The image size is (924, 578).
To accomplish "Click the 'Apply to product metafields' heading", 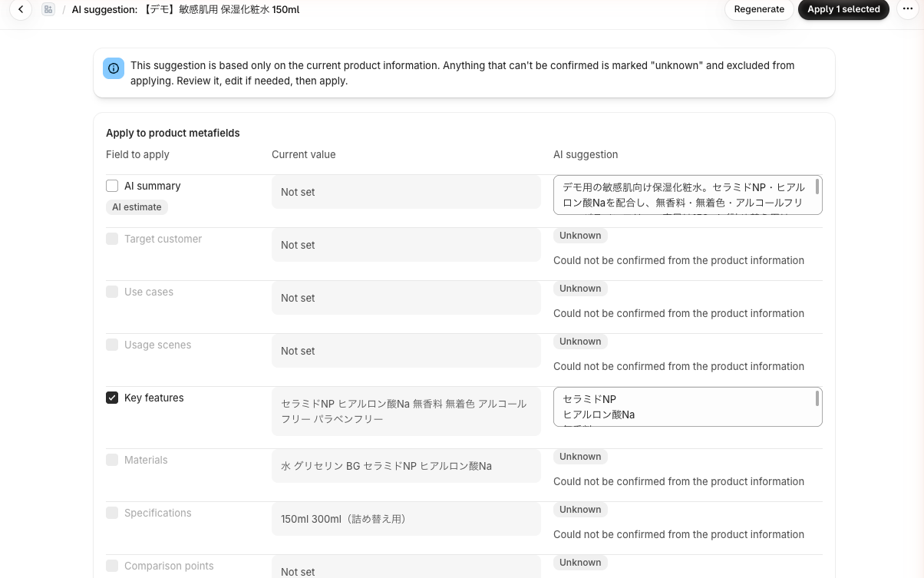I will click(x=173, y=133).
